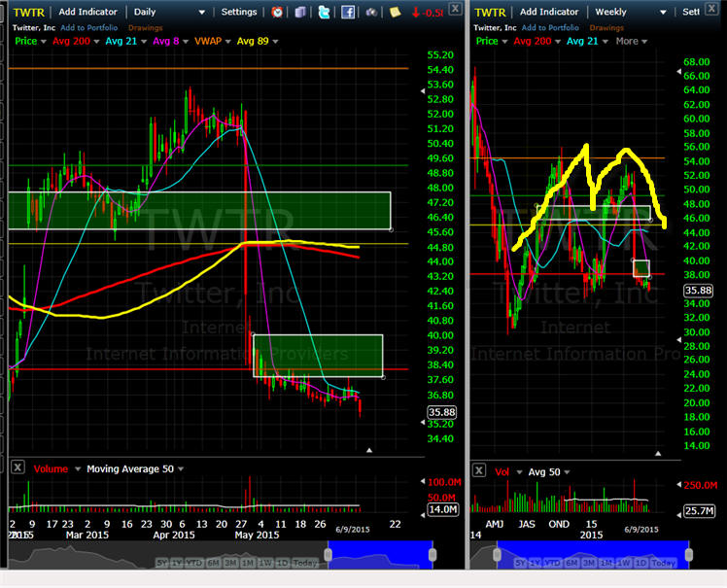Share chart via Twitter bird icon
Image resolution: width=727 pixels, height=588 pixels.
tap(324, 12)
